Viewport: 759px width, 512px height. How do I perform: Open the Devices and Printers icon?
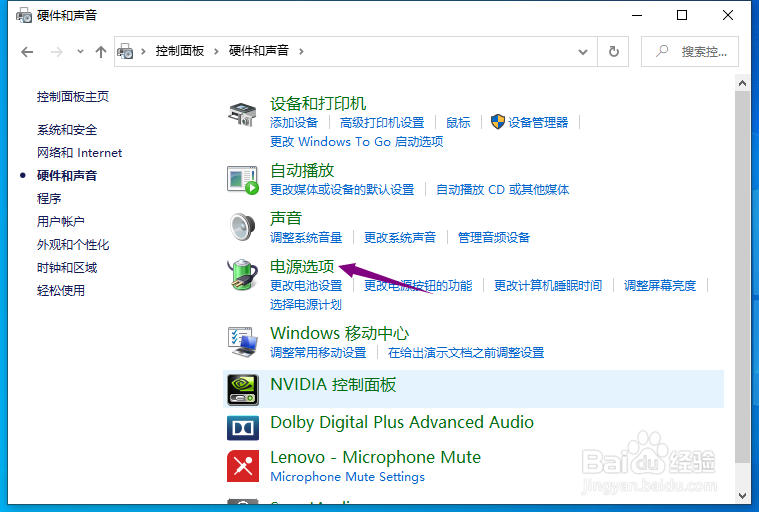tap(242, 115)
